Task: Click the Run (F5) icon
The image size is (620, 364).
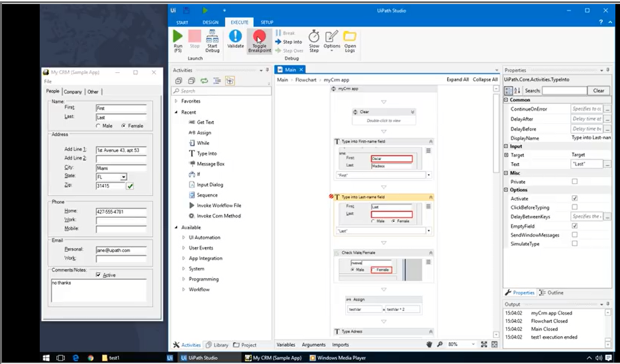Action: click(178, 36)
